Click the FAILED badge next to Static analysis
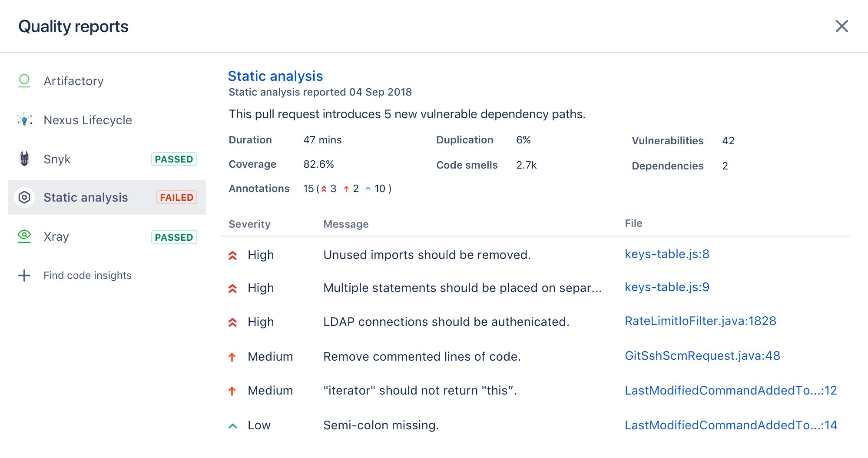Image resolution: width=868 pixels, height=458 pixels. point(176,197)
